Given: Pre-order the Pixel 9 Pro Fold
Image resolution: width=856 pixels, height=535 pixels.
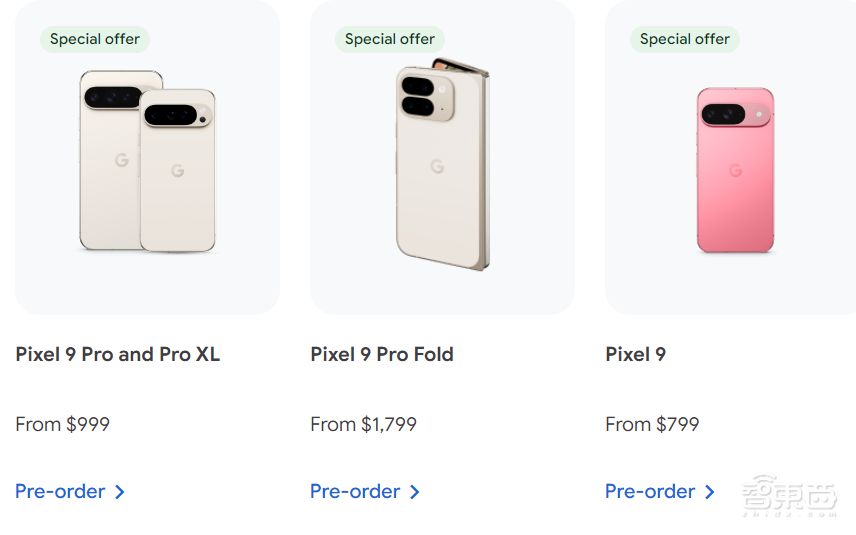Looking at the screenshot, I should pyautogui.click(x=355, y=491).
